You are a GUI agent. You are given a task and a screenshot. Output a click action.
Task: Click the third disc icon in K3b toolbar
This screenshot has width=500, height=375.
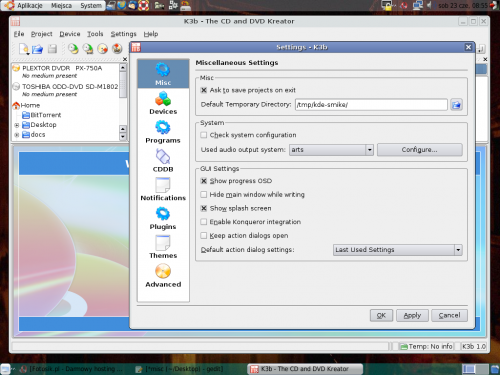point(103,49)
